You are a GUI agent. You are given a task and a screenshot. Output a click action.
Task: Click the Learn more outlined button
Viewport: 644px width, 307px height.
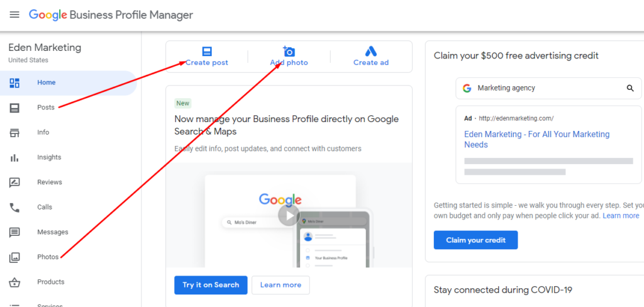coord(280,285)
